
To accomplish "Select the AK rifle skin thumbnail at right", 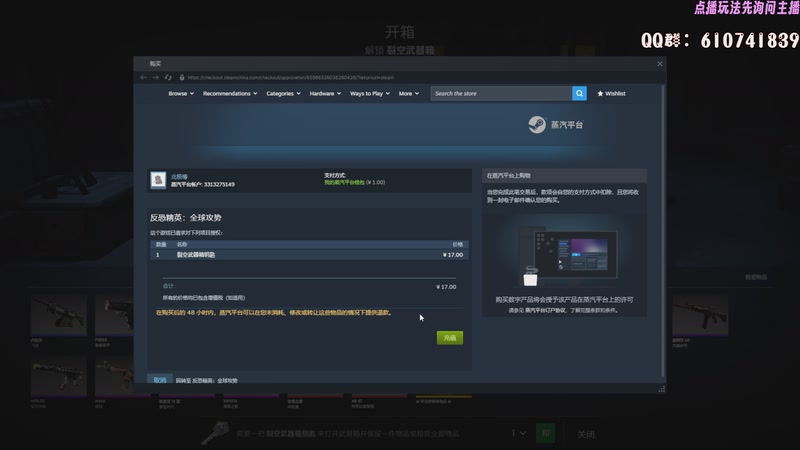I will [699, 315].
